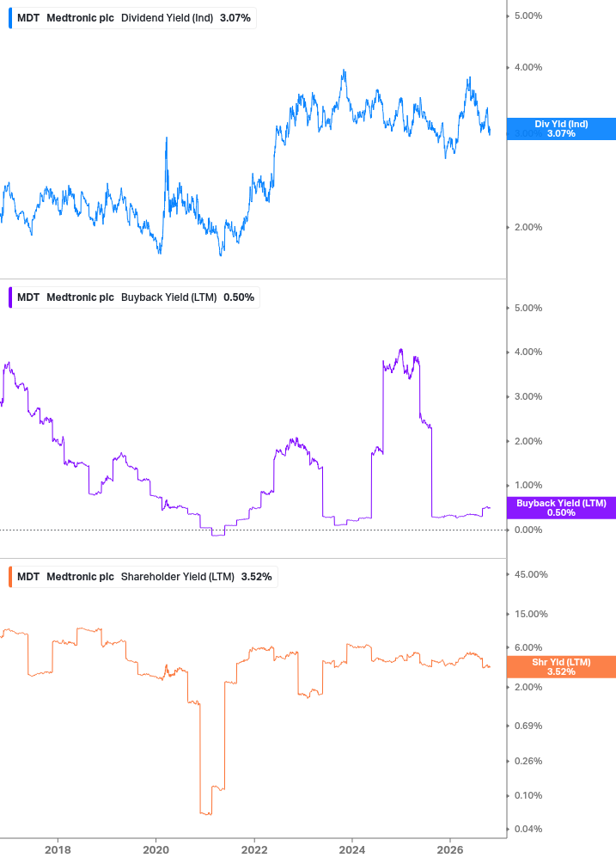Screen dimensions: 616x864
Task: Click the purple Buyback Yield (LTM) 0.50% axis tag
Action: [561, 507]
